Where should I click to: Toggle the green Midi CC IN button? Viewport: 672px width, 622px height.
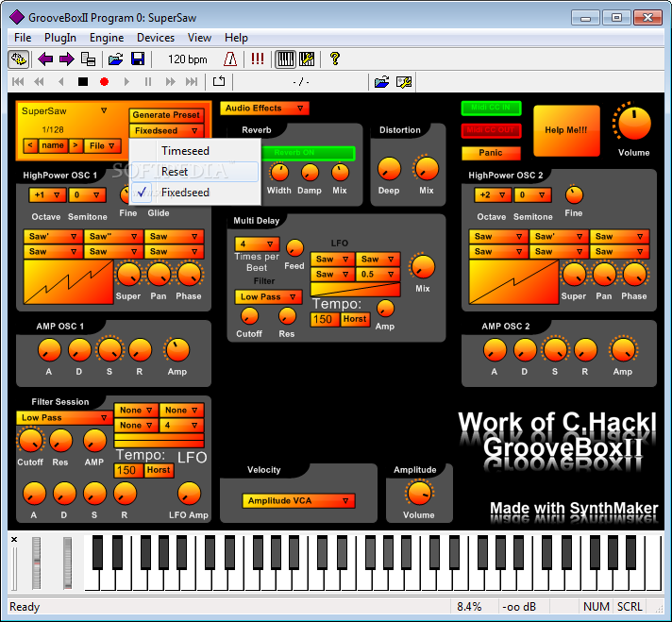[491, 108]
